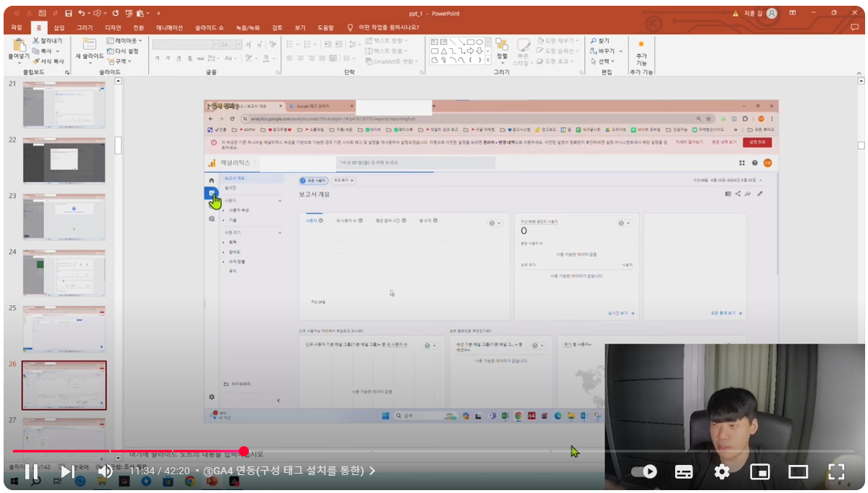Viewport: 868px width, 493px height.
Task: Select slide 22 thumbnail
Action: pos(64,161)
